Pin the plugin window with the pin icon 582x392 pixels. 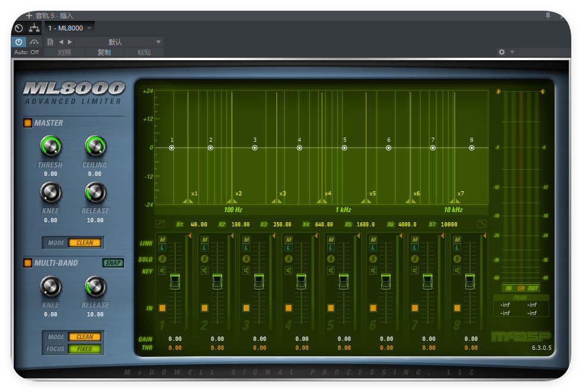tap(548, 15)
